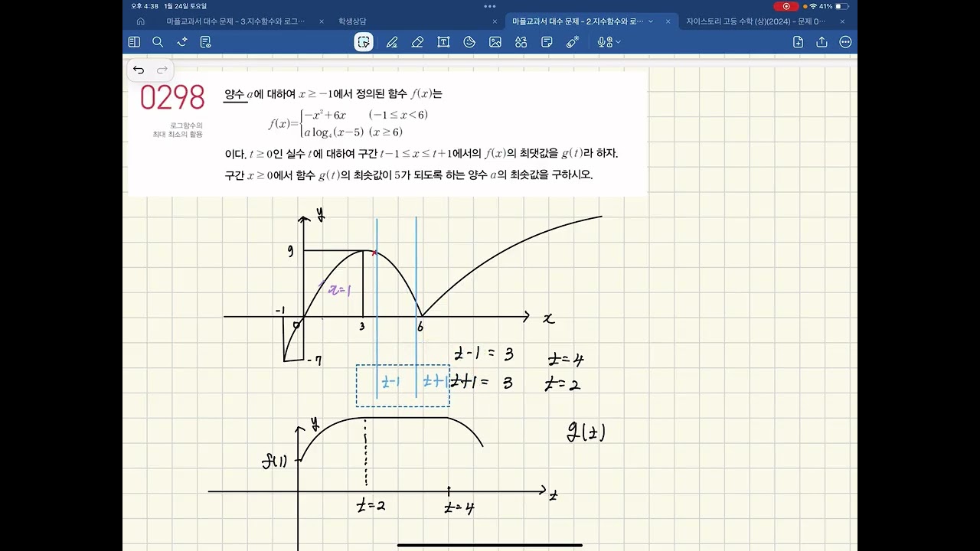Tap the red screen recording indicator
This screenshot has height=551, width=980.
[786, 6]
